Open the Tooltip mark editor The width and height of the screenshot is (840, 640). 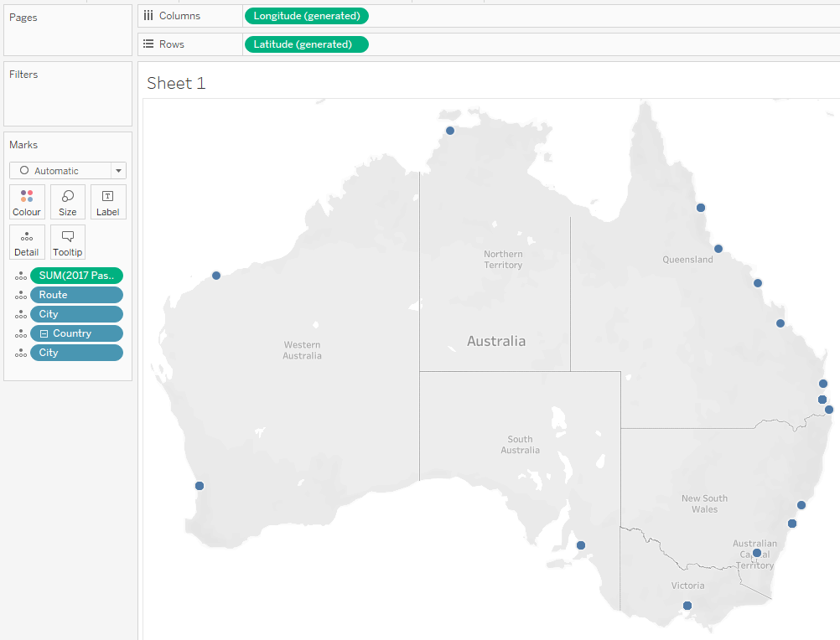click(67, 242)
